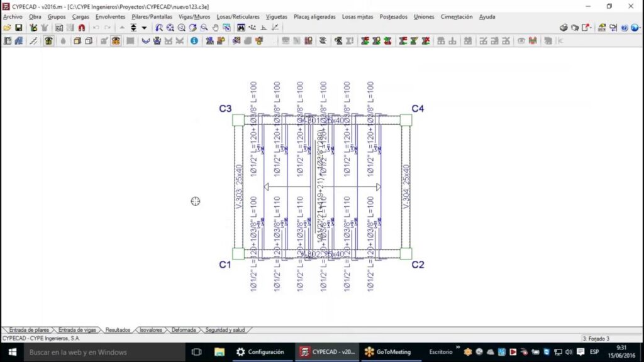Expand the group selector dropdown arrow
The image size is (644, 362).
point(144,28)
